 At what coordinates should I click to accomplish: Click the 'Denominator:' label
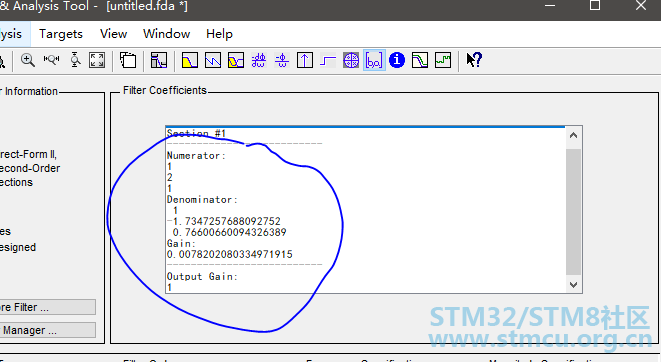202,199
